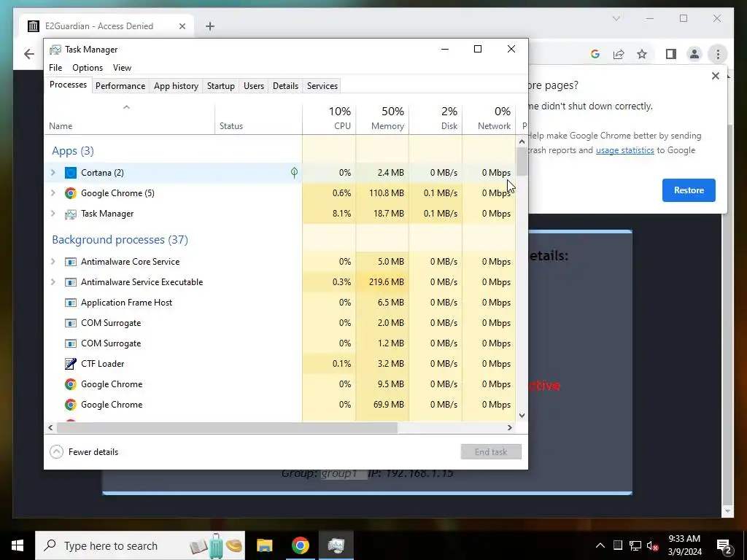The height and width of the screenshot is (560, 747).
Task: Click the Antimalware Core Service icon
Action: [x=71, y=262]
